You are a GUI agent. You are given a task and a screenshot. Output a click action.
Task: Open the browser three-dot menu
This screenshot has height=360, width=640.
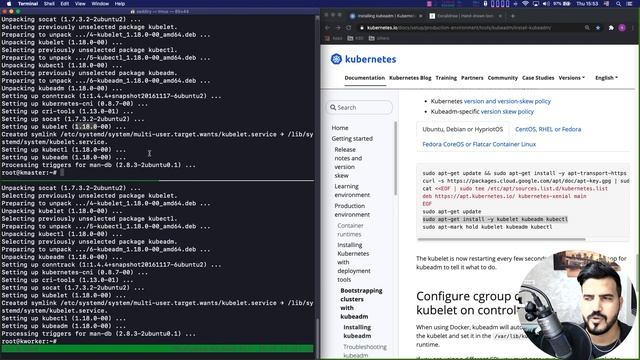pyautogui.click(x=633, y=28)
